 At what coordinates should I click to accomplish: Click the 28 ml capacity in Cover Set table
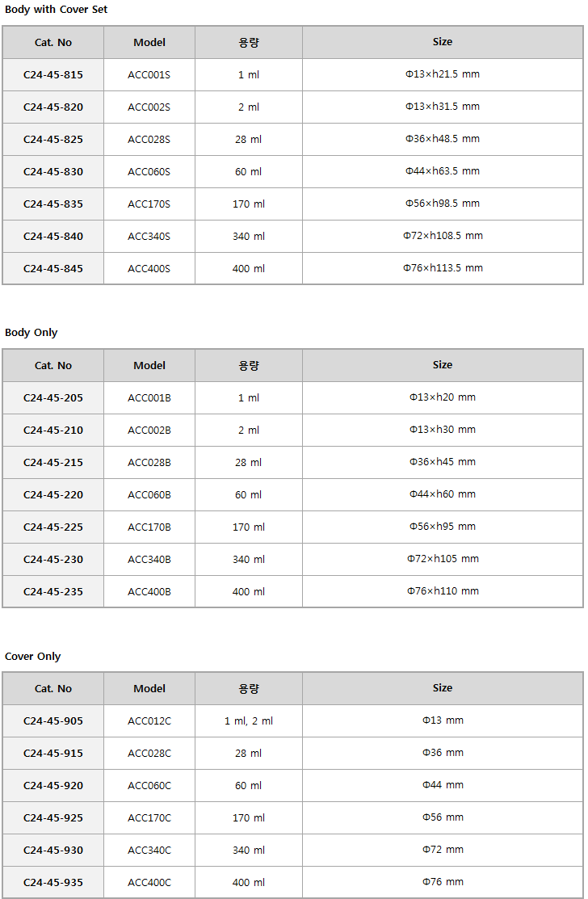[248, 139]
